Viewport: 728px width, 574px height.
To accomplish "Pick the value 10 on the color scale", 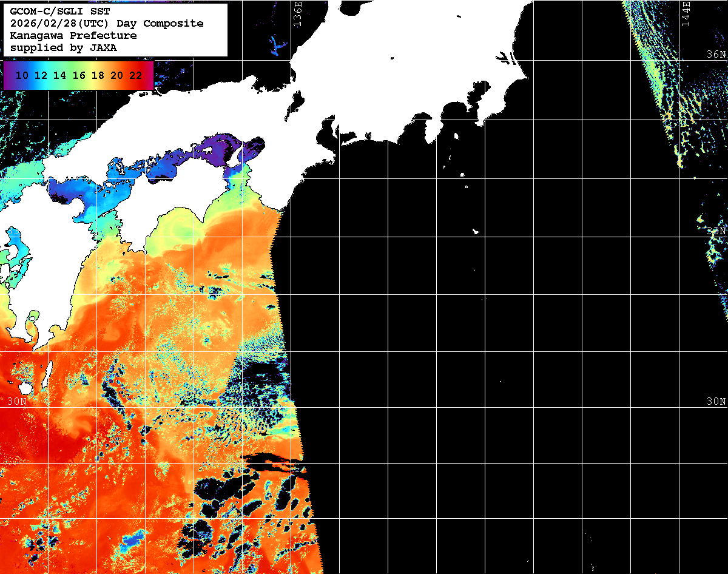I will click(22, 76).
